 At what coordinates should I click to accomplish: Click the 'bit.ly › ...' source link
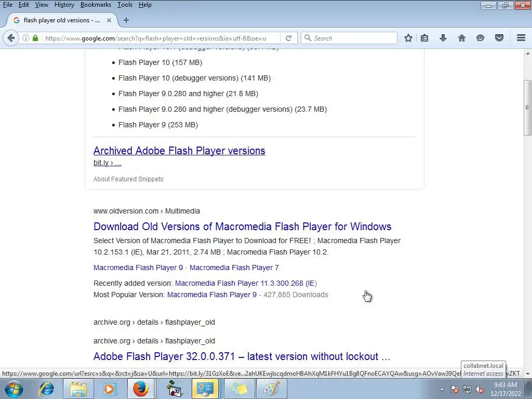107,163
